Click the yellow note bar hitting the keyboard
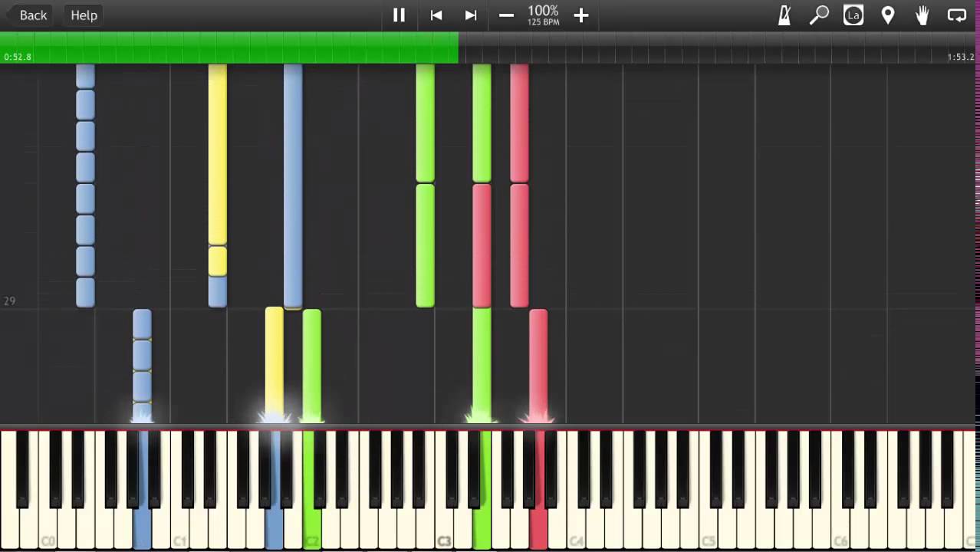The height and width of the screenshot is (552, 980). click(x=274, y=364)
